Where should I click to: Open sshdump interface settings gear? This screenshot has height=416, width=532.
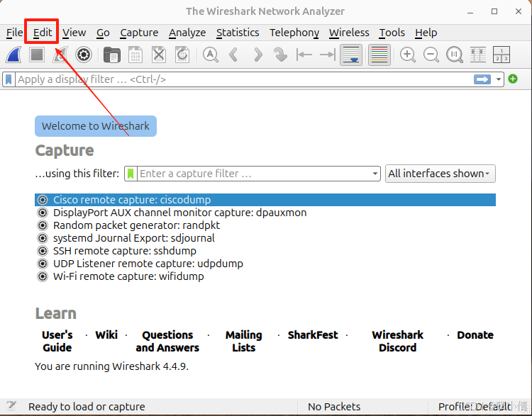tap(43, 251)
